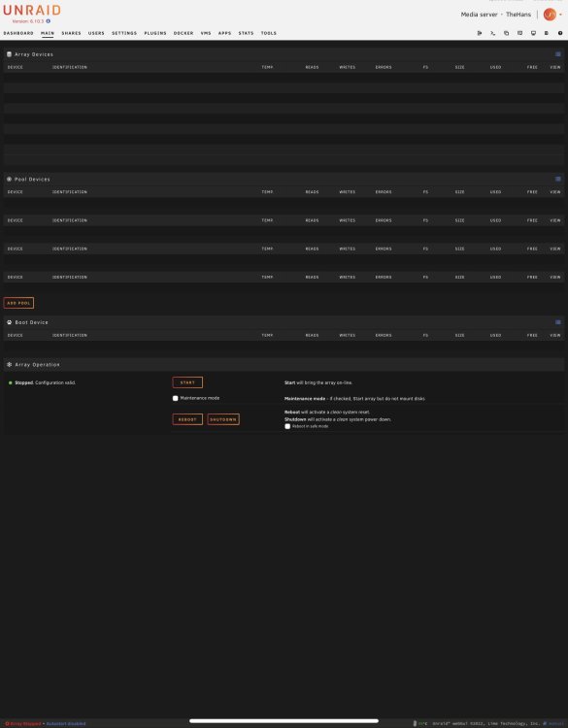568x728 pixels.
Task: Click the Autostart disabled footer link
Action: [x=66, y=724]
